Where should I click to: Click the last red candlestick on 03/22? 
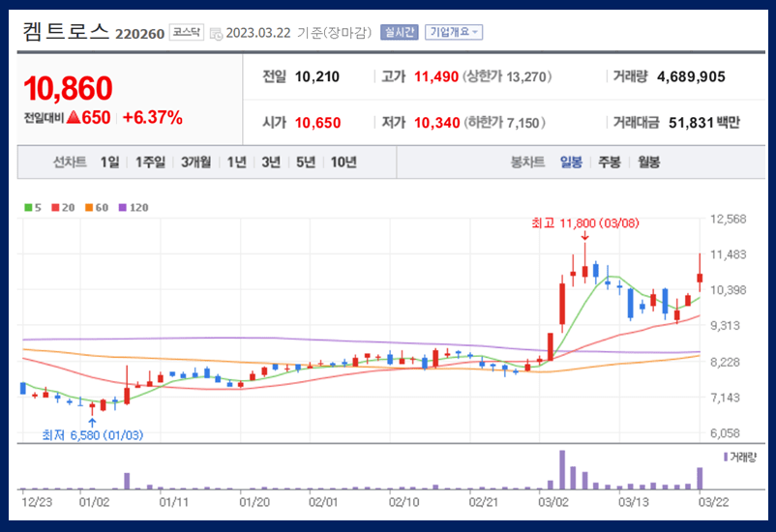[x=700, y=278]
